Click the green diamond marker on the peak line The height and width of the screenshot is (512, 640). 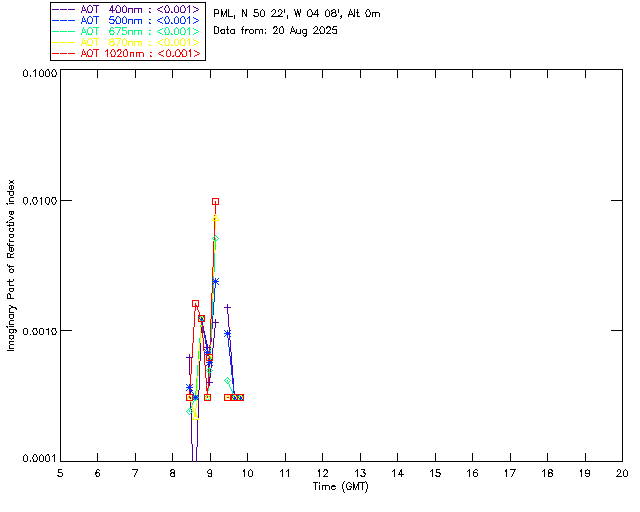click(216, 238)
